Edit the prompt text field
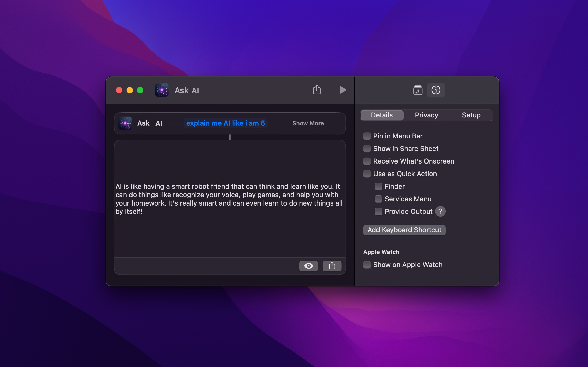This screenshot has width=588, height=367. point(225,123)
